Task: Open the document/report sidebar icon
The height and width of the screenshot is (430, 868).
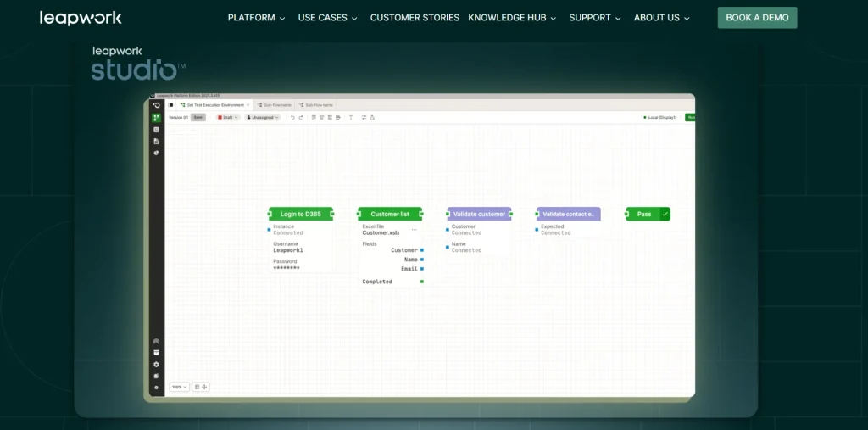Action: [156, 142]
